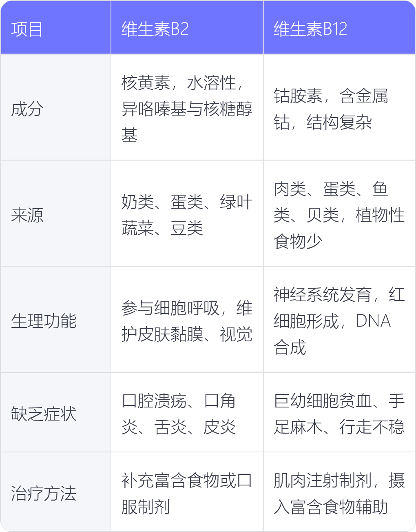Viewport: 416px width, 532px height.
Task: Click the B2 source cell 奶类、蛋类
Action: click(187, 214)
